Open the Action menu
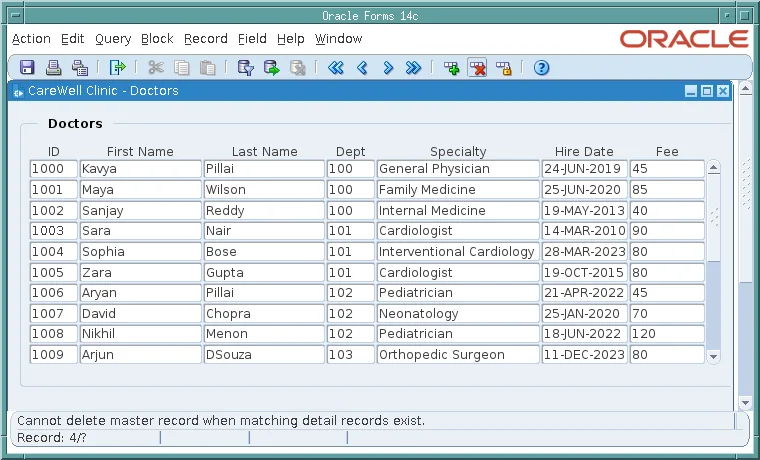The width and height of the screenshot is (760, 460). point(31,39)
